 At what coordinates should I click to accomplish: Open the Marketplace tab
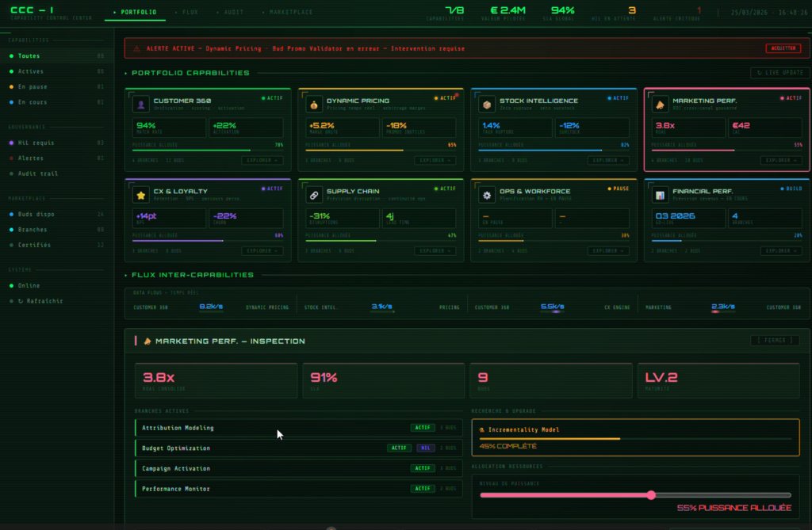pyautogui.click(x=290, y=12)
